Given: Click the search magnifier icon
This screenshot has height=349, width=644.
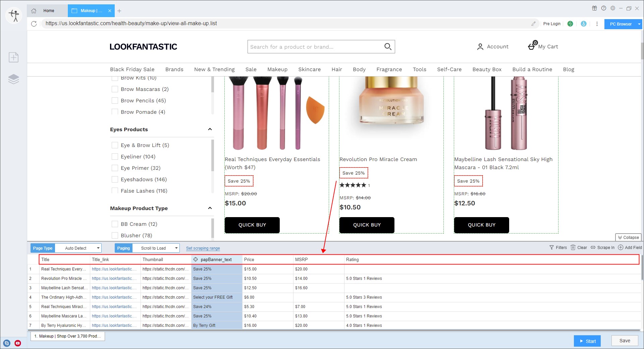Looking at the screenshot, I should pyautogui.click(x=388, y=47).
